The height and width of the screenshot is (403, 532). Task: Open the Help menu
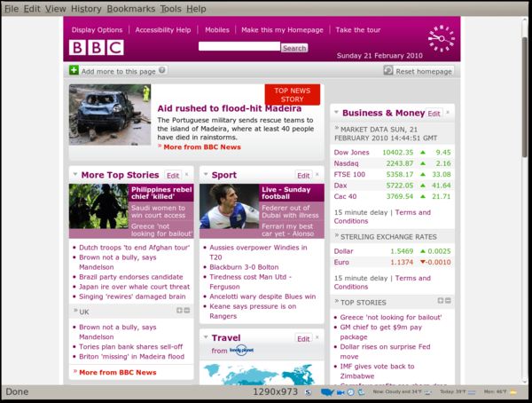[x=196, y=9]
